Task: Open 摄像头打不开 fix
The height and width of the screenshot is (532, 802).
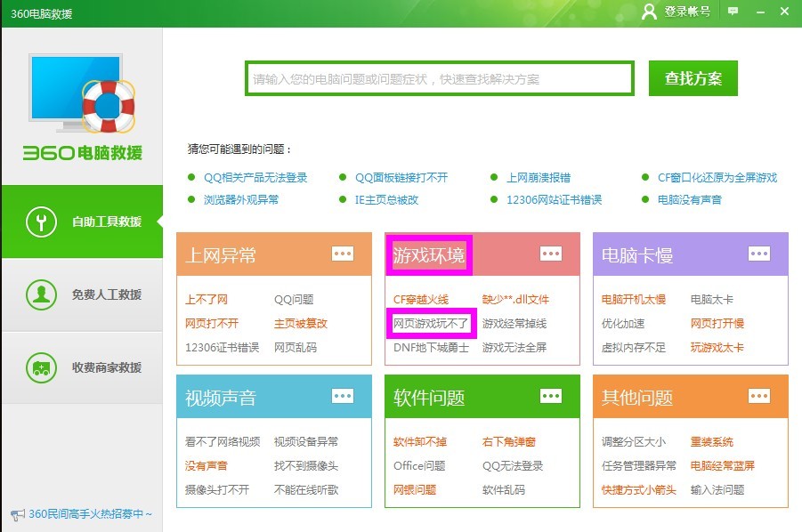Action: click(217, 489)
